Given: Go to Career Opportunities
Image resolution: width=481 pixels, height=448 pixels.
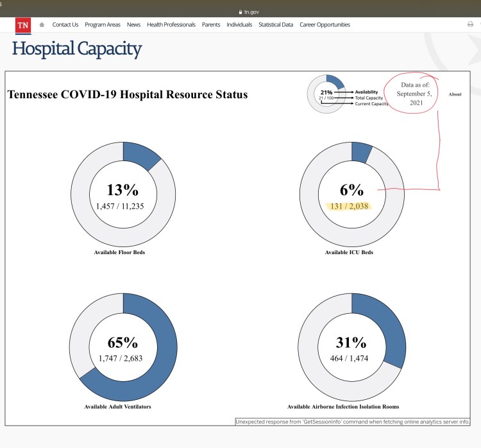Looking at the screenshot, I should pos(325,25).
